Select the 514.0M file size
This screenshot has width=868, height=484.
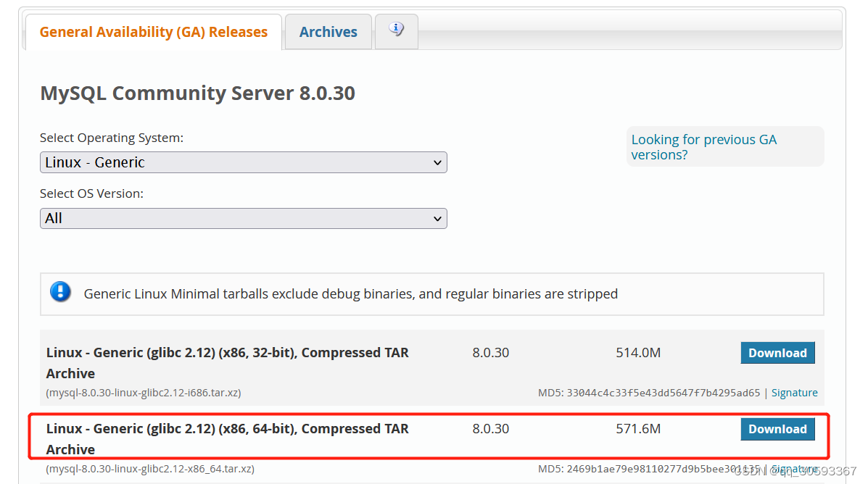point(638,353)
